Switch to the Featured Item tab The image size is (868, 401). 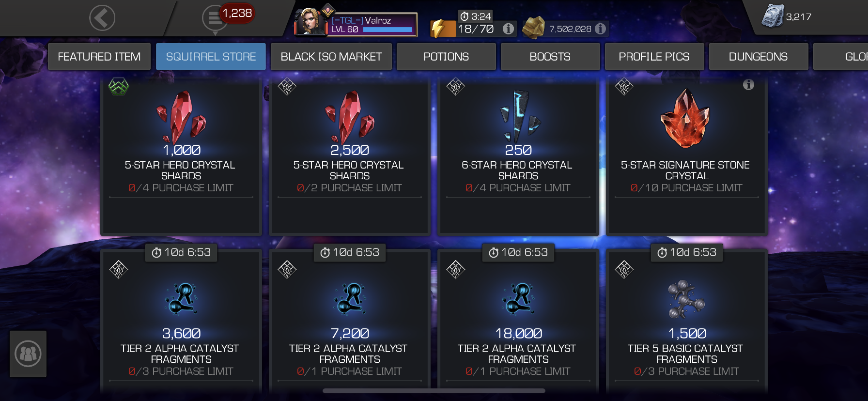(x=99, y=57)
